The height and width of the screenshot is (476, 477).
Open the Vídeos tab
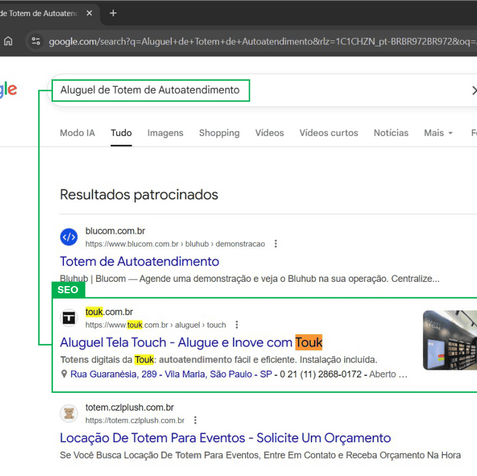(269, 133)
